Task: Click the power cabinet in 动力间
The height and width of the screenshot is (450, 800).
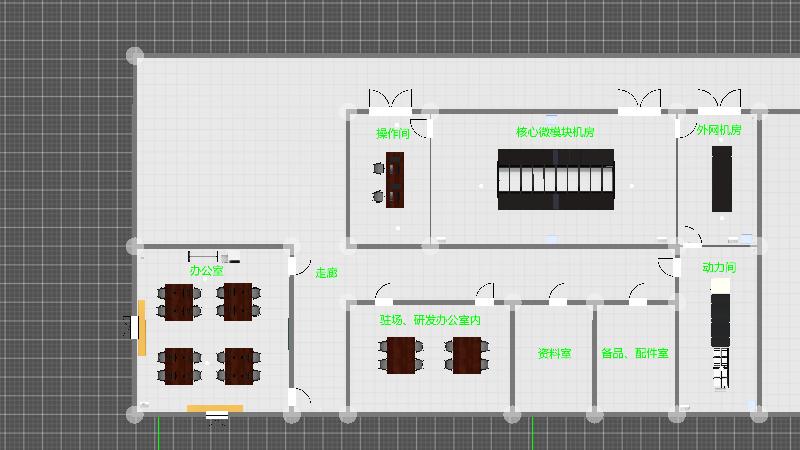Action: coord(720,313)
